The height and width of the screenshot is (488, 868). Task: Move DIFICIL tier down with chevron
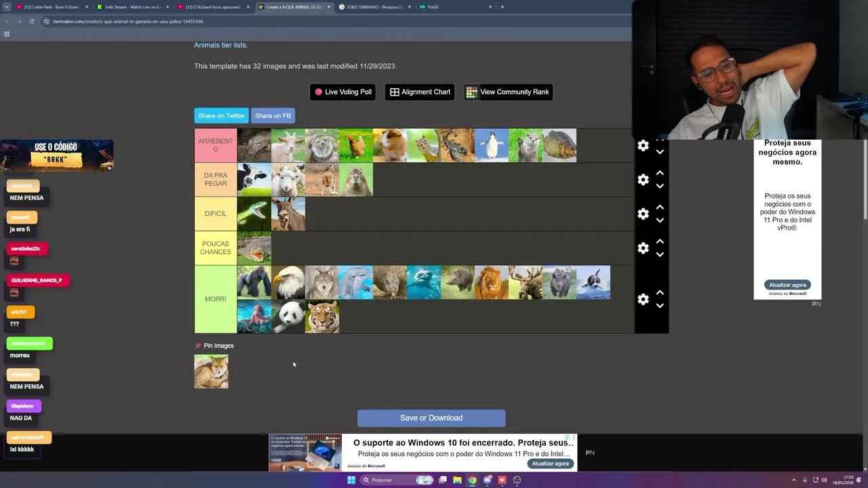[x=660, y=220]
